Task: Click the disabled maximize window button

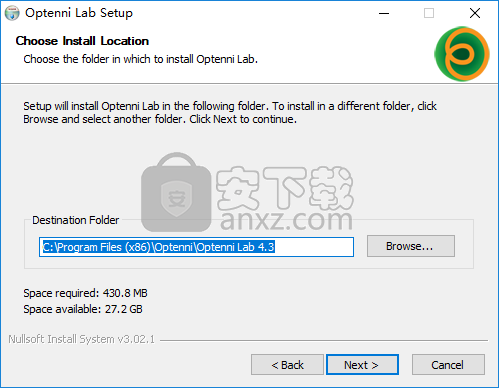Action: point(429,13)
